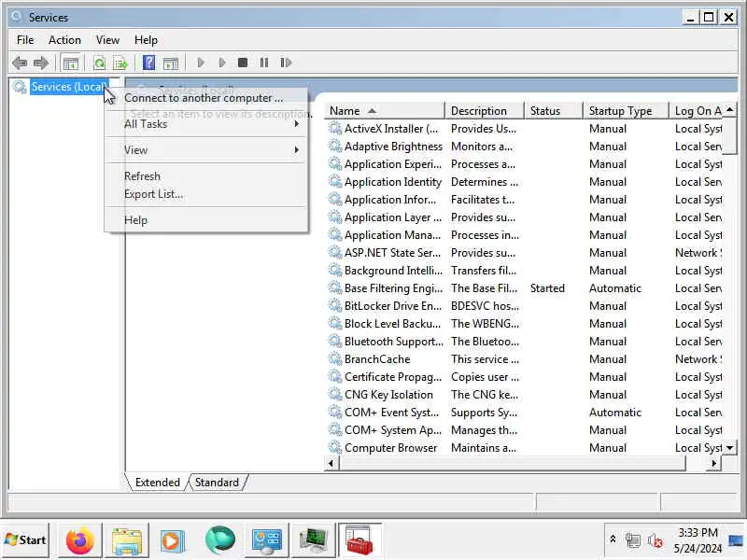
Task: Sort by the Name column header
Action: pyautogui.click(x=385, y=111)
